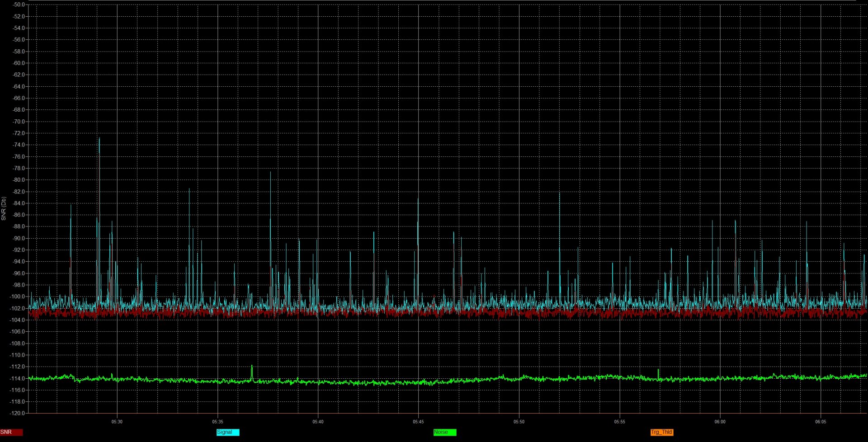Click the 05:30 time axis label
868x442 pixels.
[x=117, y=422]
